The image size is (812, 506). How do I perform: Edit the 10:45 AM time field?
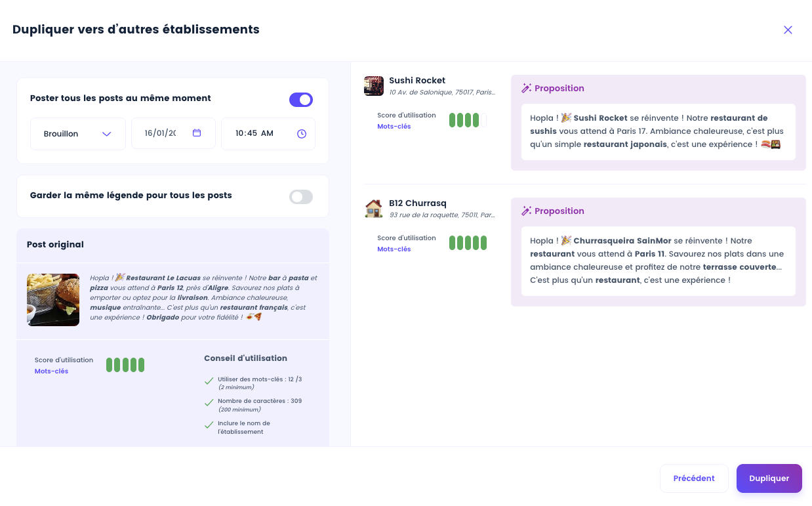[x=268, y=134]
